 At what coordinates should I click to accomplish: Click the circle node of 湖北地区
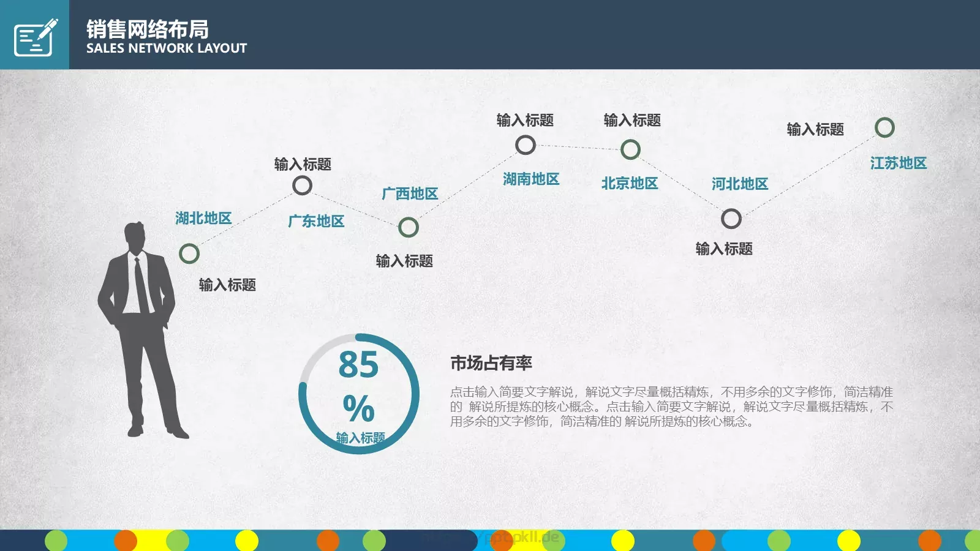coord(189,253)
